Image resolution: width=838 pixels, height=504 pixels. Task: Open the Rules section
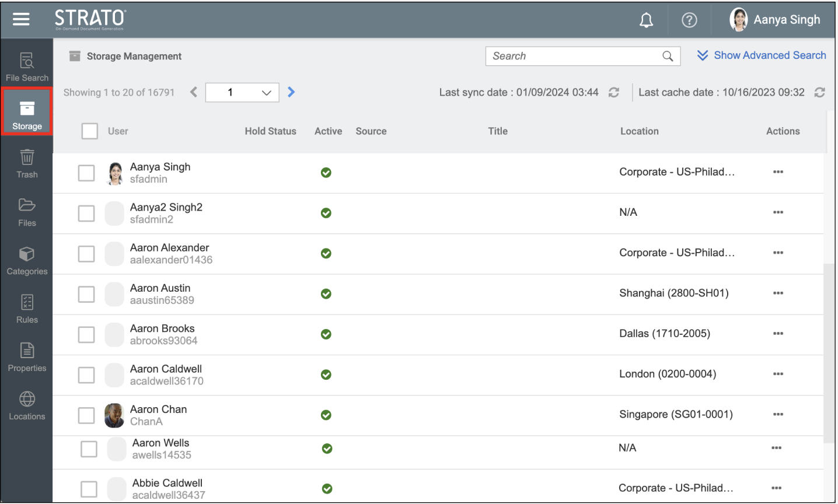tap(27, 309)
